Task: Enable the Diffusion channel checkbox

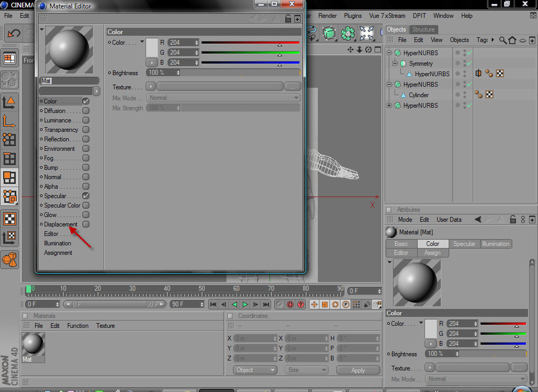Action: [x=86, y=110]
